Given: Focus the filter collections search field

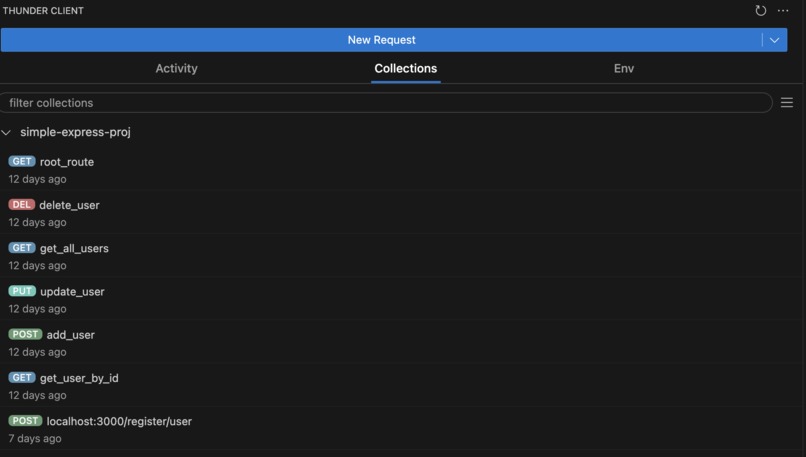Looking at the screenshot, I should coord(386,103).
